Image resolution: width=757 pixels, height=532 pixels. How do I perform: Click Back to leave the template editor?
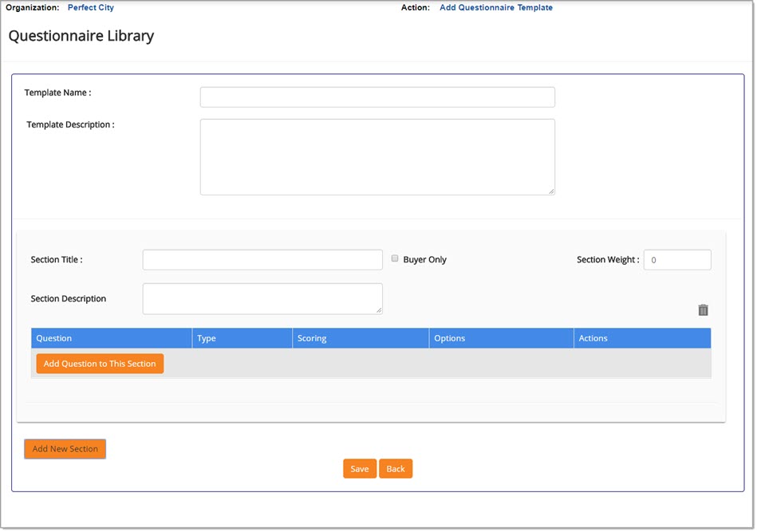click(x=396, y=468)
